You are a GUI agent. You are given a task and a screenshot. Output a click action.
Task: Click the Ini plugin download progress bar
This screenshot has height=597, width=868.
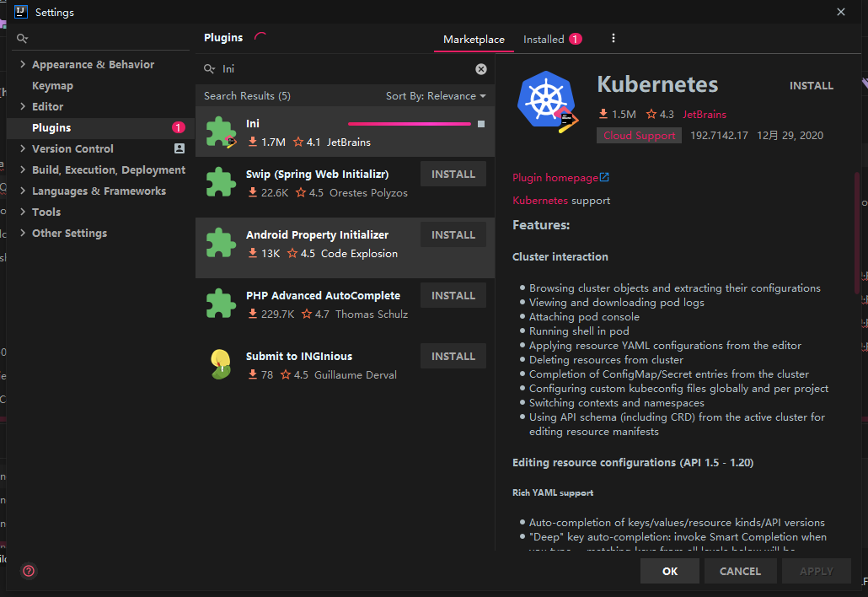point(409,124)
